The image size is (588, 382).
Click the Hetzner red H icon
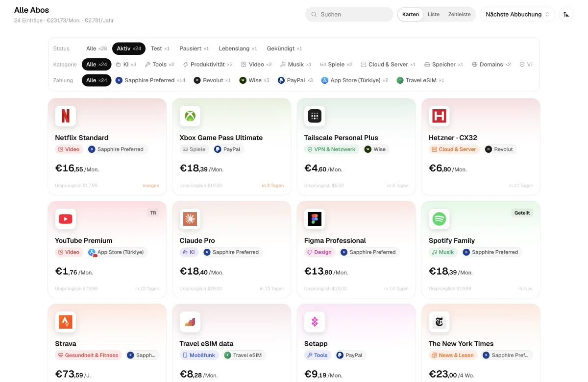(x=439, y=116)
